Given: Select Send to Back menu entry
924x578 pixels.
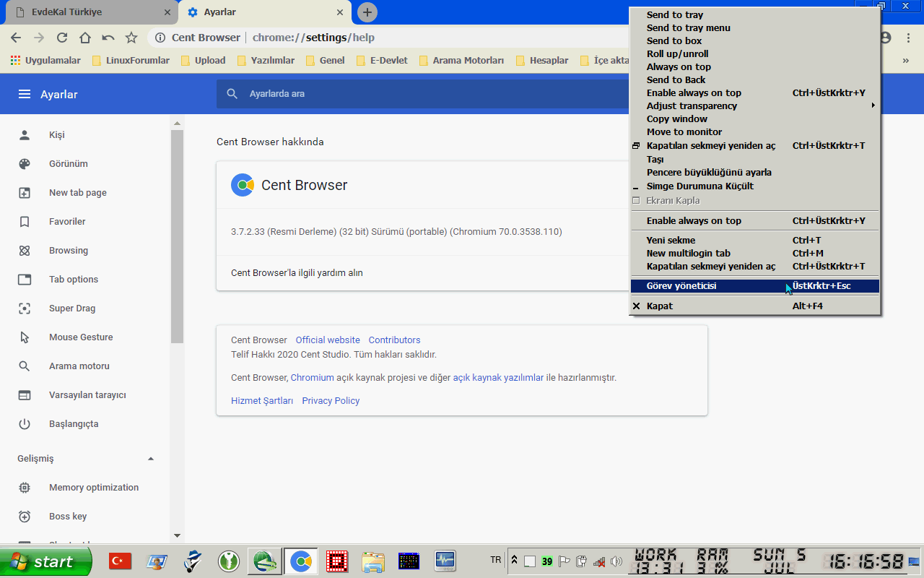Looking at the screenshot, I should 755,80.
